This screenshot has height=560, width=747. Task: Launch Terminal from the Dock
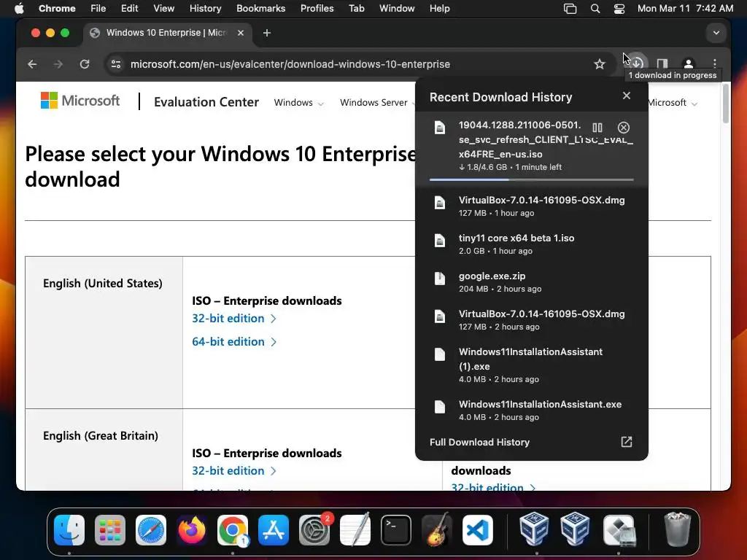tap(396, 531)
